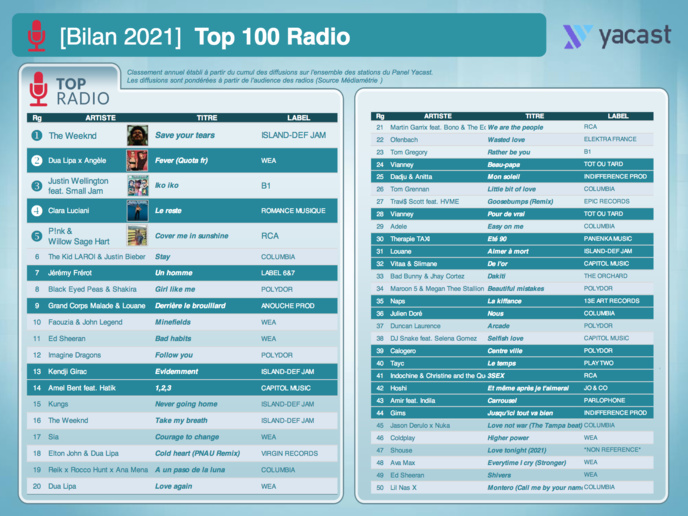
Task: Select label 'VIRGIN RECORDS'
Action: tap(289, 453)
